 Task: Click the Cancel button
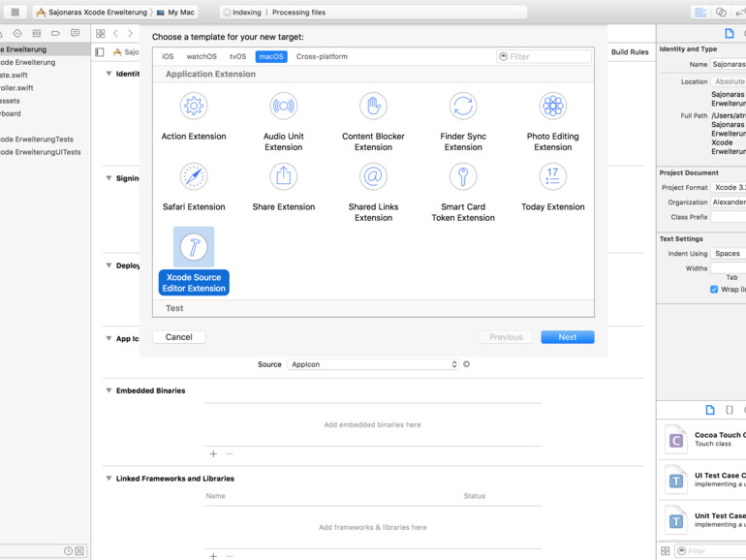tap(179, 337)
